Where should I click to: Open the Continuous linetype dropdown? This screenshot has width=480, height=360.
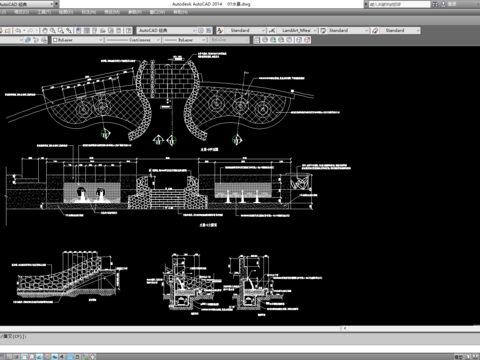click(x=133, y=40)
